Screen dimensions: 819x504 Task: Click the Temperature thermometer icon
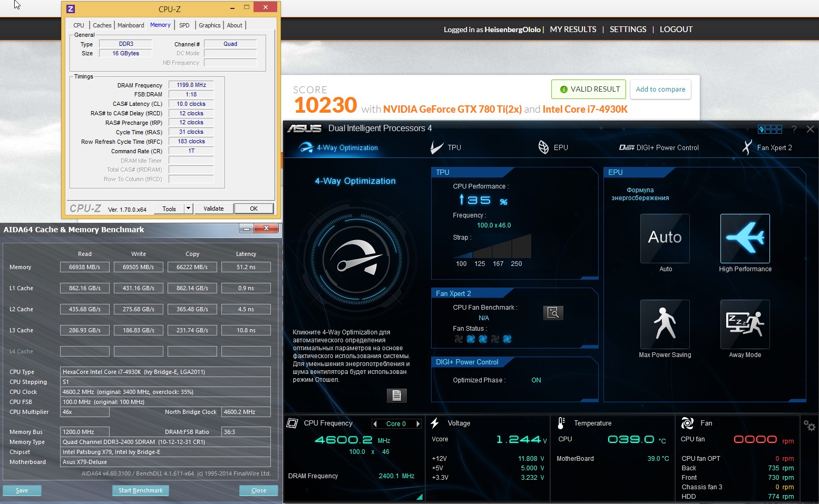pos(561,423)
